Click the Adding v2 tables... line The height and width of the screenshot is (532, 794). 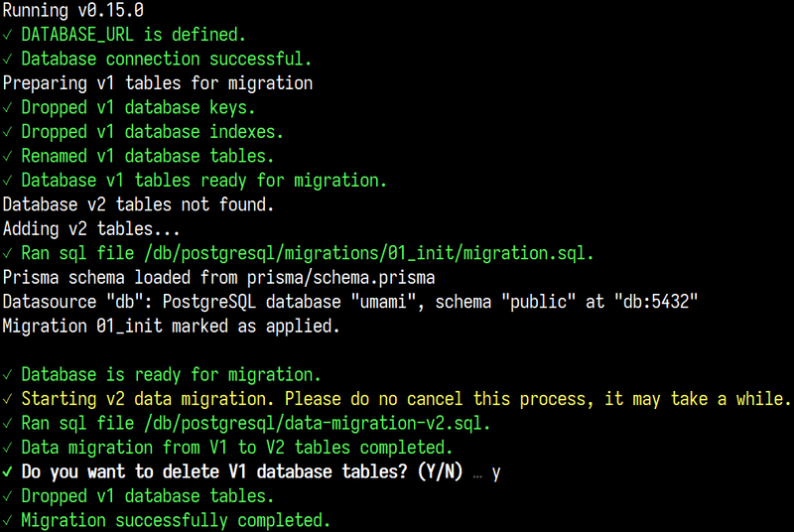click(x=91, y=229)
